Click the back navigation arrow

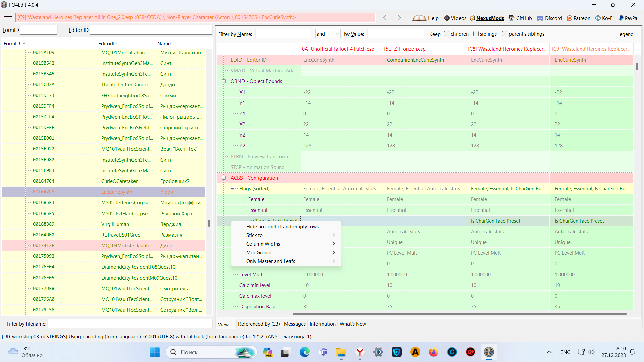(385, 18)
